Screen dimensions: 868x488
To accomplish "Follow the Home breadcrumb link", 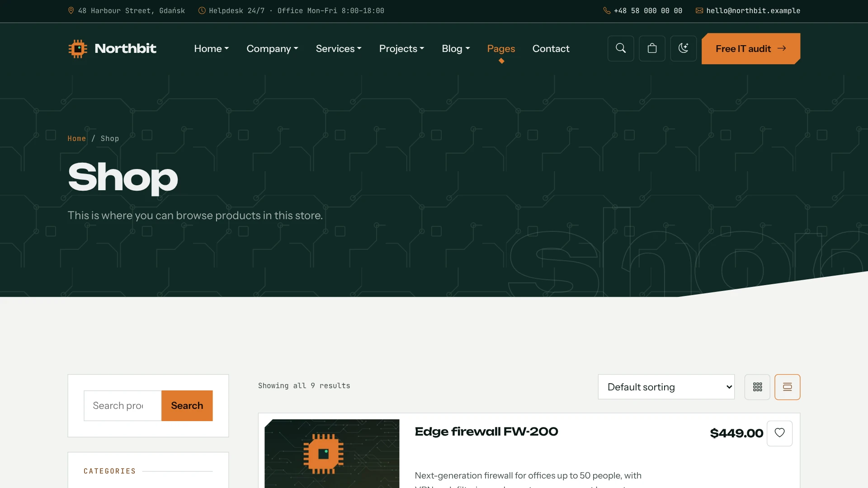I will click(x=76, y=138).
